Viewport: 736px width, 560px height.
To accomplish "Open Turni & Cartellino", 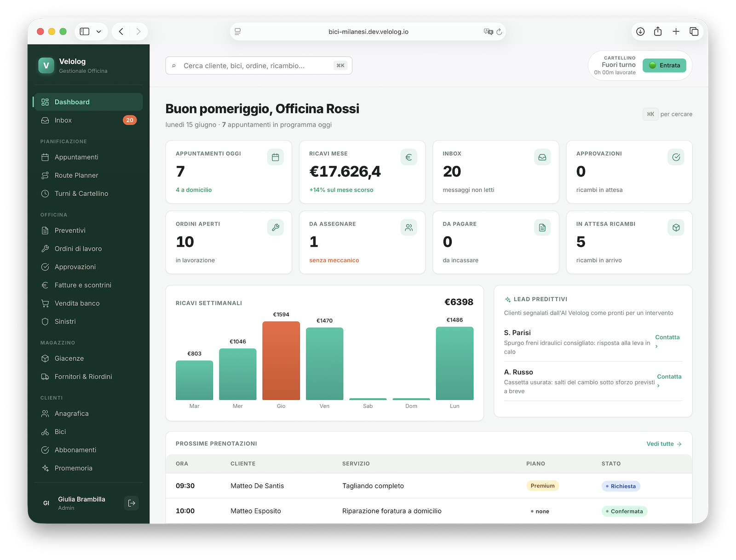I will point(88,194).
